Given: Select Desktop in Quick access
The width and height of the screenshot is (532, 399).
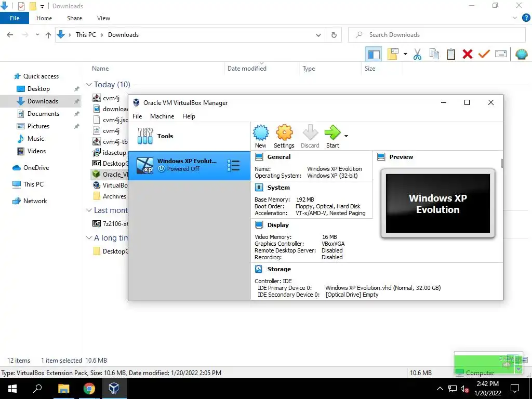Looking at the screenshot, I should coord(38,89).
